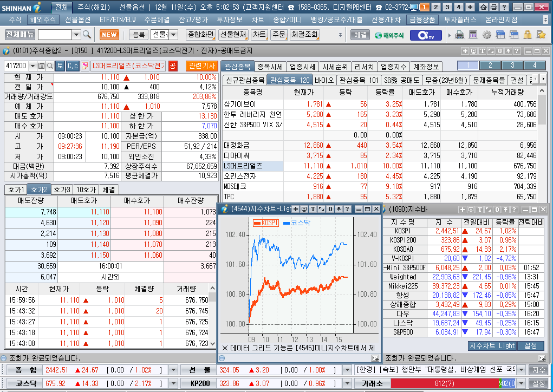This screenshot has width=553, height=392.
Task: Toggle the KOSPI legend in index chart
Action: click(265, 223)
